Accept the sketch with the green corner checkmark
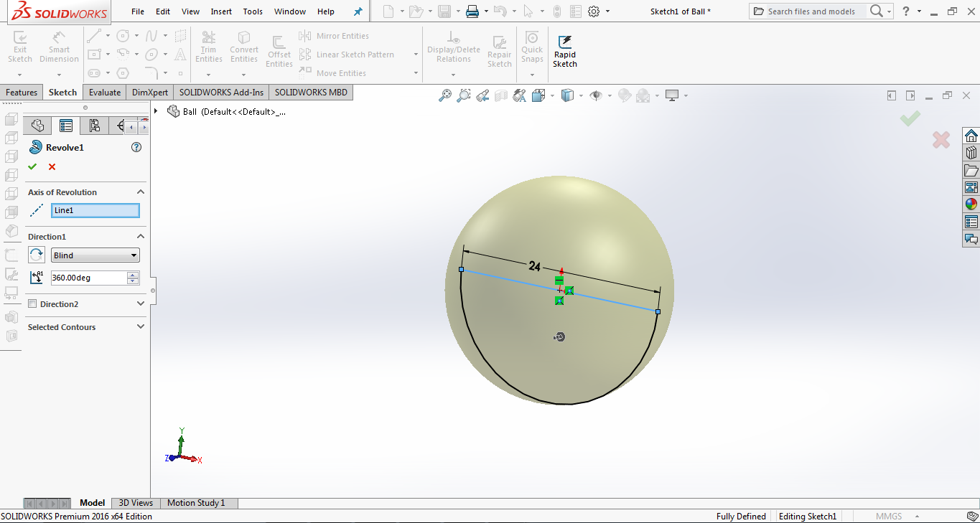 tap(910, 118)
